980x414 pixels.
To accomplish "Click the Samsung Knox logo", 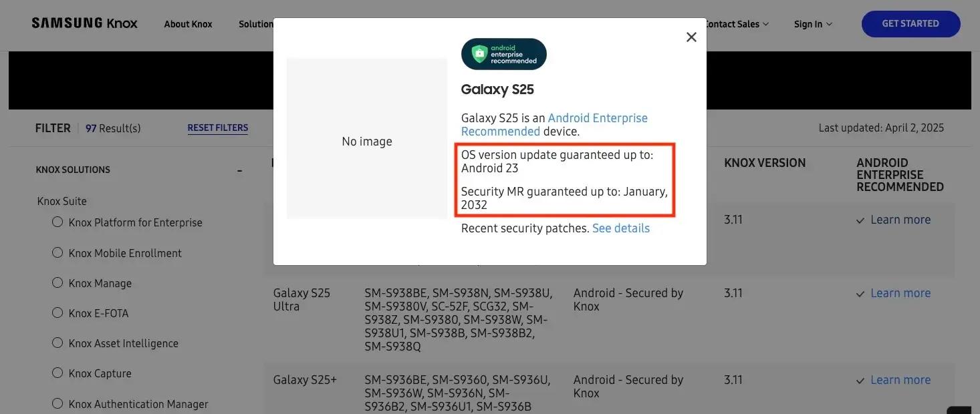I will [x=85, y=23].
